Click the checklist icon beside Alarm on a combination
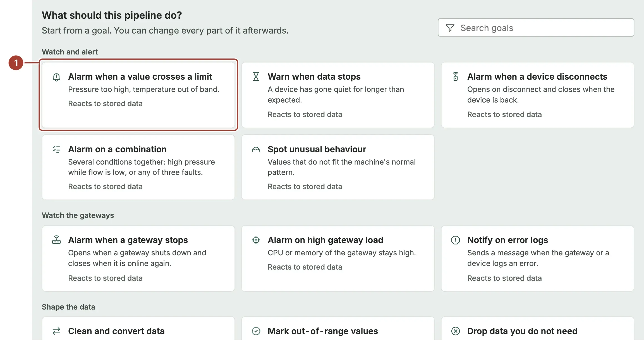Viewport: 644px width, 340px height. pyautogui.click(x=56, y=149)
